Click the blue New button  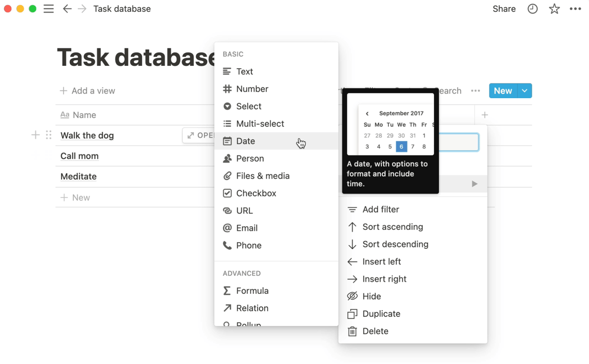pos(503,91)
